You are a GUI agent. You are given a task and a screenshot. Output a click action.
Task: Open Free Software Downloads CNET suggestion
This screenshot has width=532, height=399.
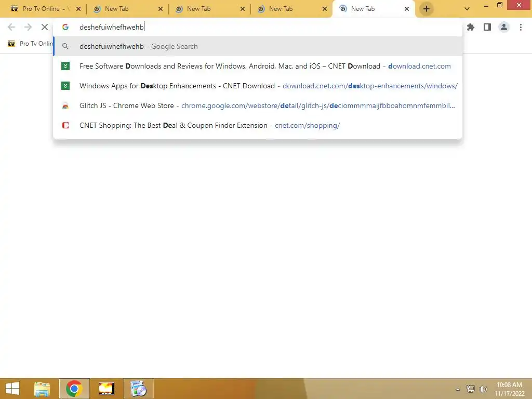[x=258, y=66]
